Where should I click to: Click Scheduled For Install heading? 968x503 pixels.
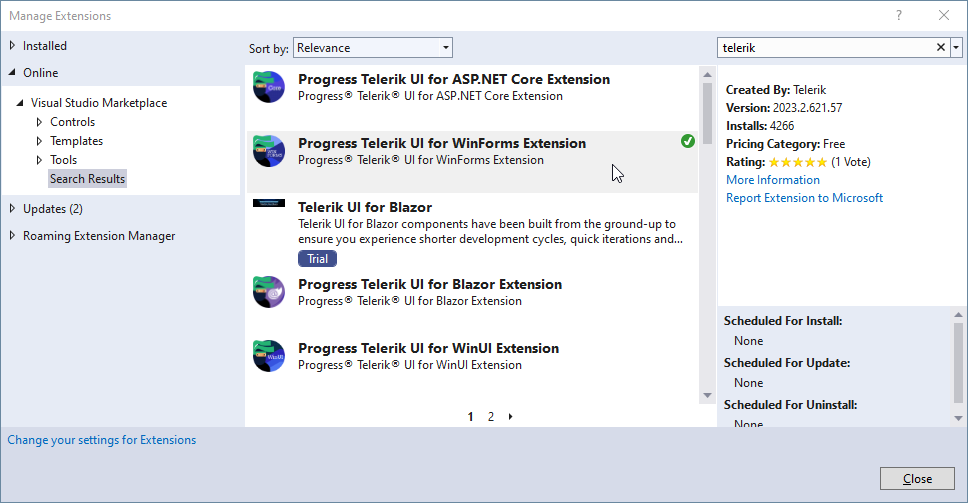click(783, 321)
